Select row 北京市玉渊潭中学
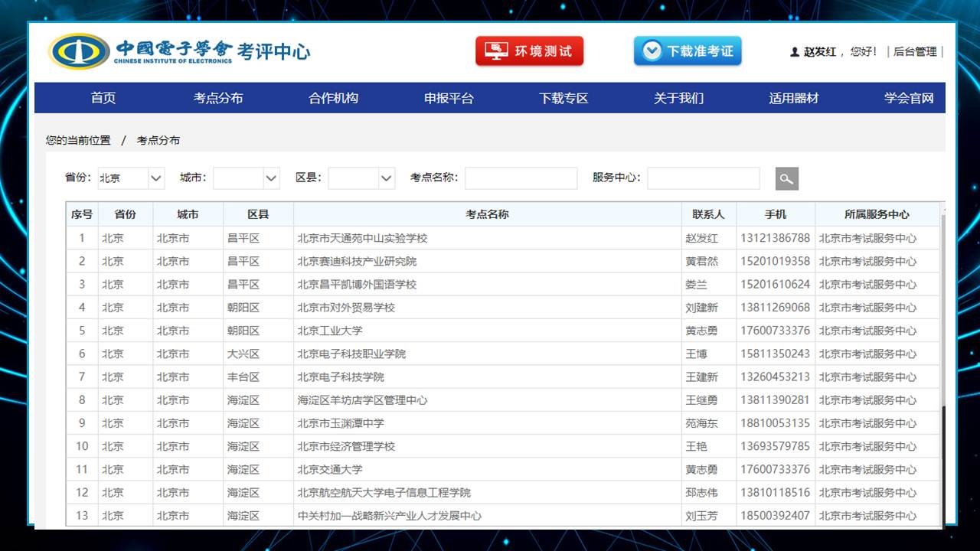Viewport: 980px width, 551px height. point(503,422)
